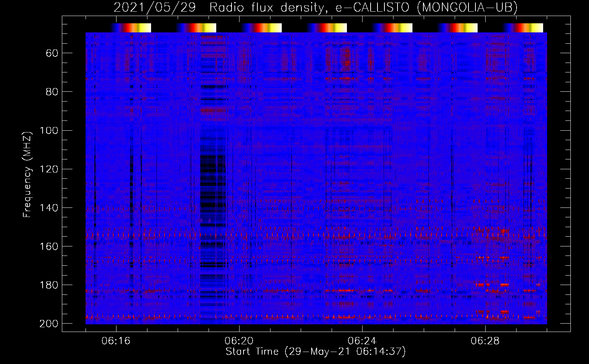Click the "Start Time (29-May-21 06:14:37)" axis label
Viewport: 589px width, 364px height.
(316, 352)
